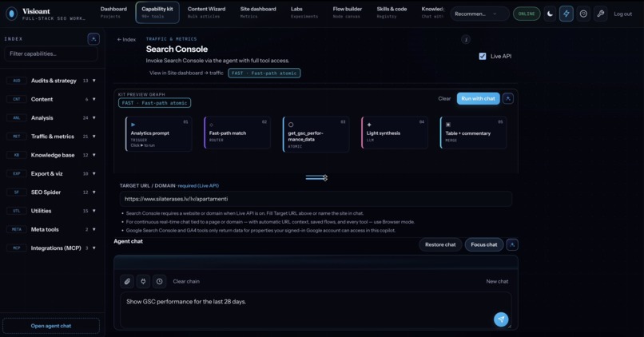Click the square icon on Table + commentary node
This screenshot has width=644, height=337.
[448, 125]
